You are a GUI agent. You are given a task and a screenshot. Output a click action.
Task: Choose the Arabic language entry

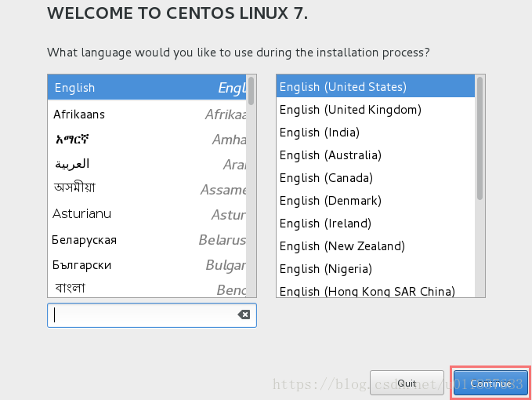[x=147, y=165]
